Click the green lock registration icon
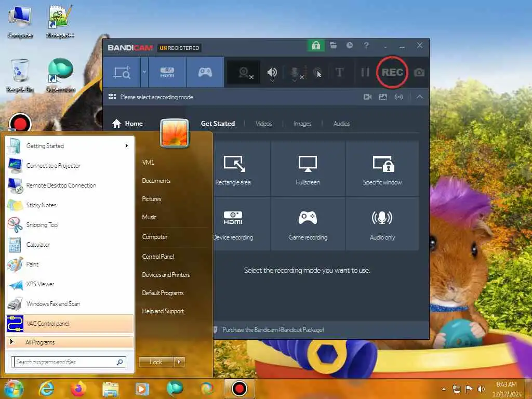 tap(316, 46)
